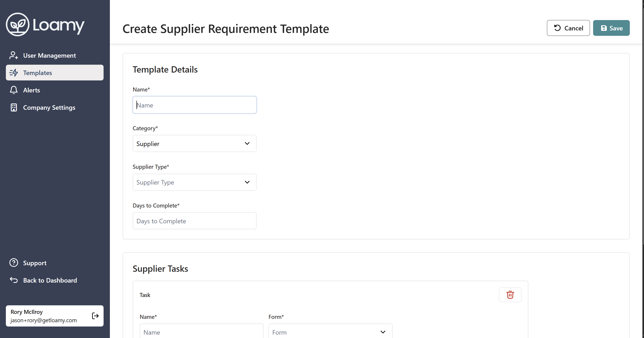The image size is (644, 338).
Task: Open the Company Settings menu item
Action: point(49,107)
